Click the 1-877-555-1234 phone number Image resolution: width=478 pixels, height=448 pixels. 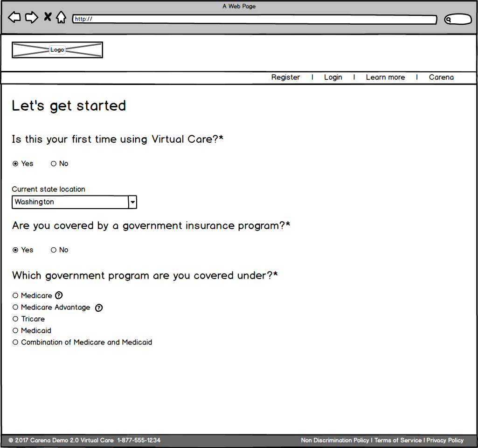point(139,440)
